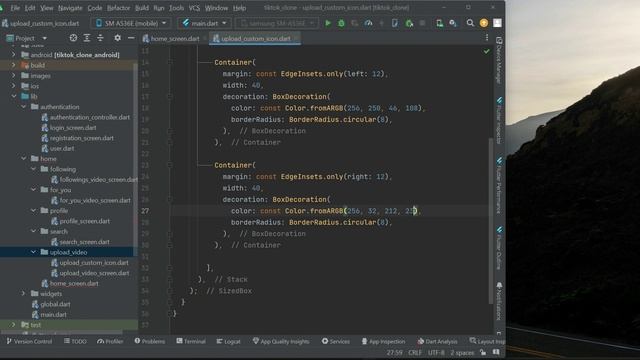Open the VCS menu
Screen dimensions: 640x360
[x=194, y=8]
